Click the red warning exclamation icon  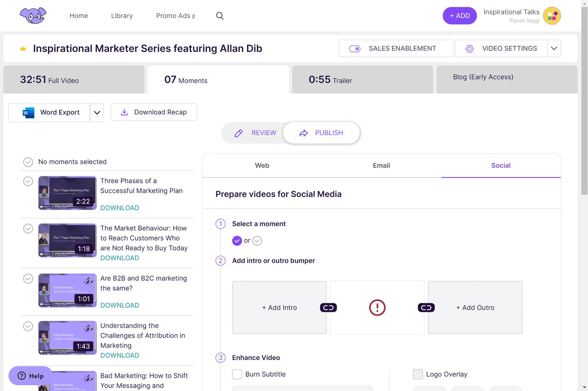click(x=377, y=308)
